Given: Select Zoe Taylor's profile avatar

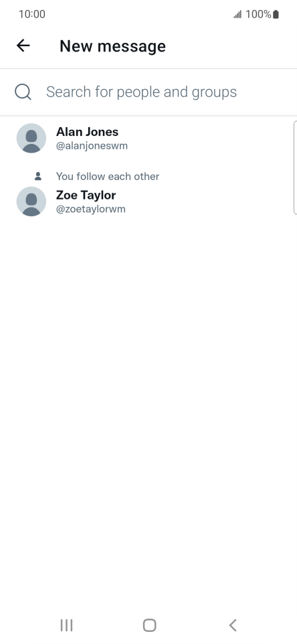Looking at the screenshot, I should point(31,202).
